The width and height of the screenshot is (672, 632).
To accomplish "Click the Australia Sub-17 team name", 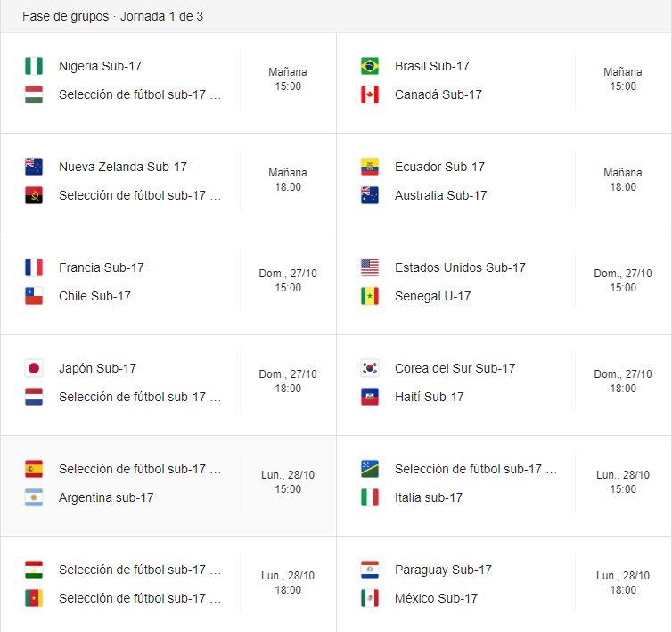I will 440,195.
